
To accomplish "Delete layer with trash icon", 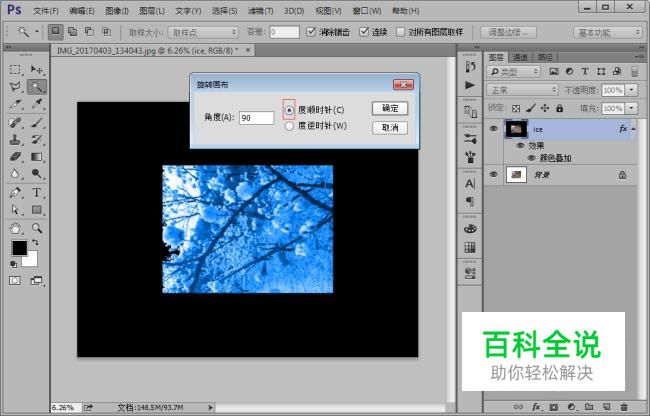I will (x=623, y=407).
